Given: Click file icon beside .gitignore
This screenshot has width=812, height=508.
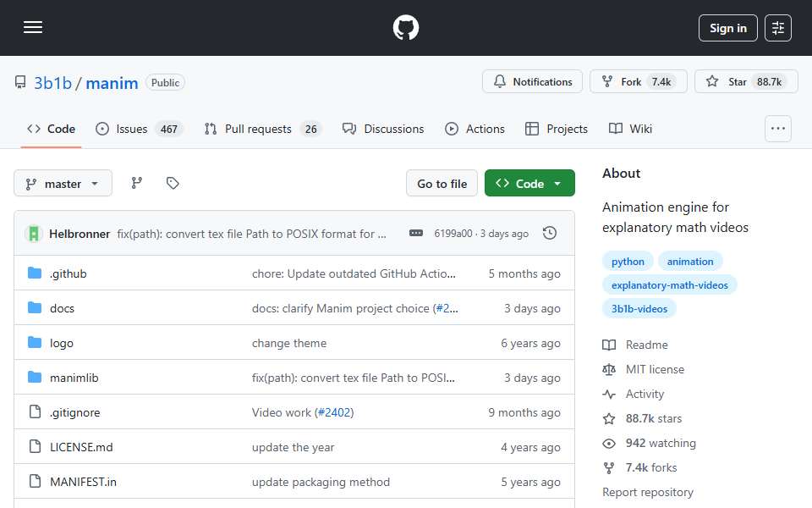Looking at the screenshot, I should [35, 412].
